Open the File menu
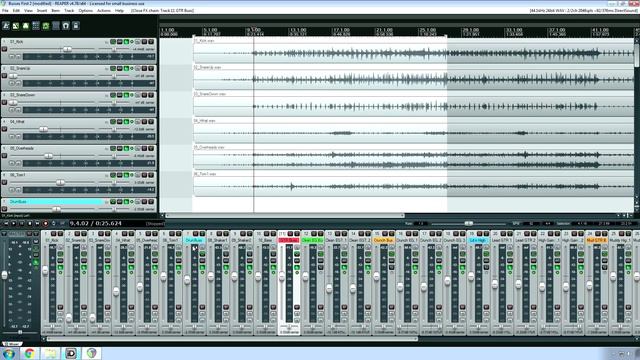This screenshot has width=640, height=360. coord(5,11)
